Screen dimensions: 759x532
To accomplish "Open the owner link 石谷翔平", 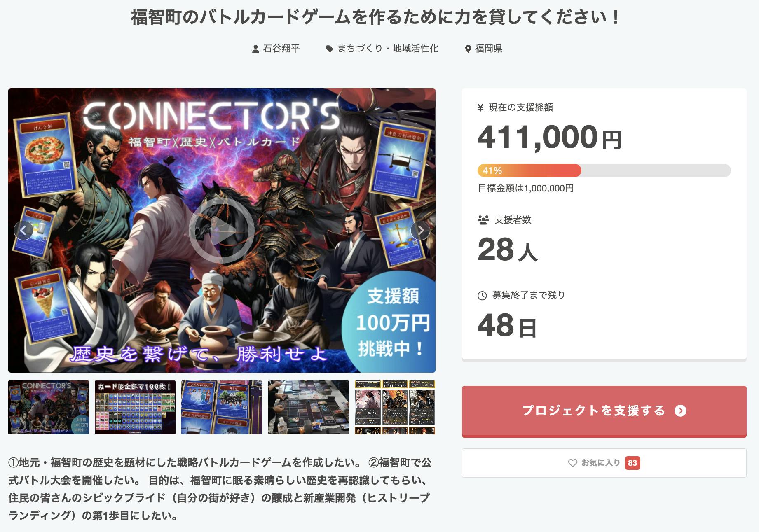I will coord(281,49).
